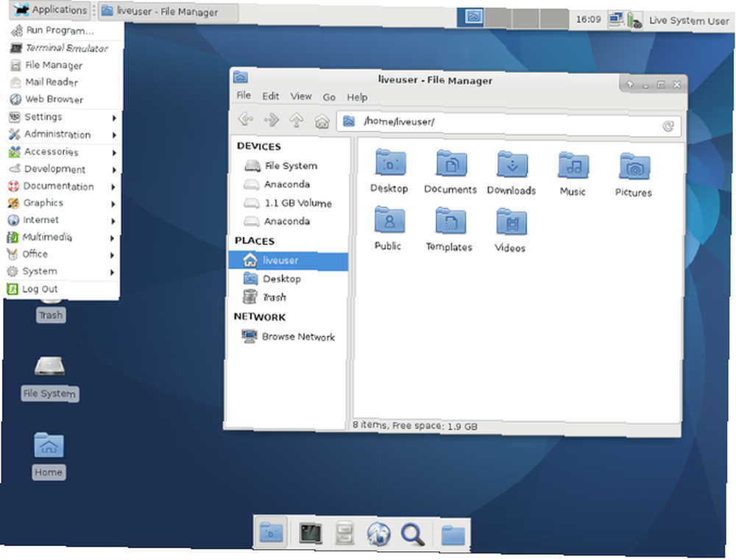Image resolution: width=736 pixels, height=560 pixels.
Task: Select the Templates folder icon
Action: pyautogui.click(x=450, y=221)
